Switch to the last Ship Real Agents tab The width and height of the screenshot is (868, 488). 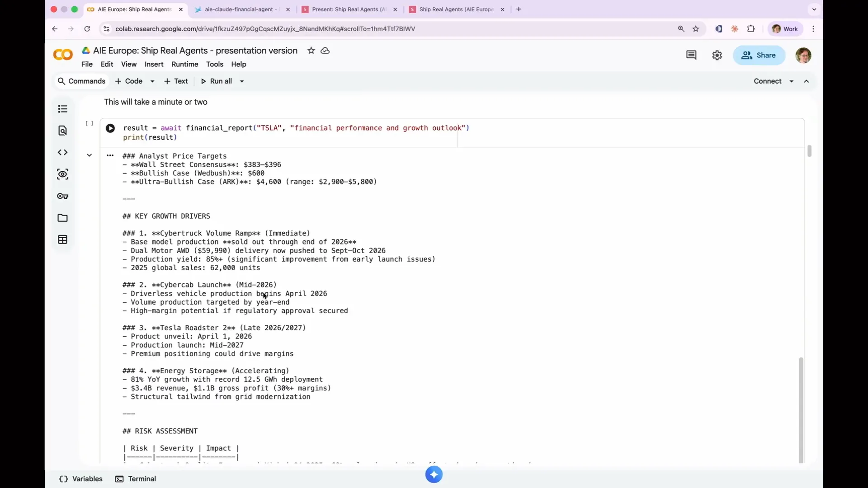pyautogui.click(x=456, y=9)
